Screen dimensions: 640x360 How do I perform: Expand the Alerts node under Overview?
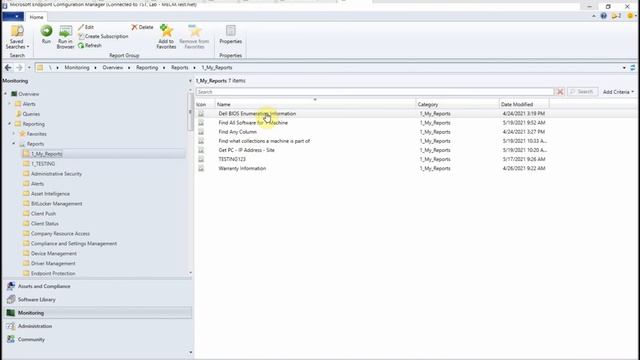(x=10, y=104)
